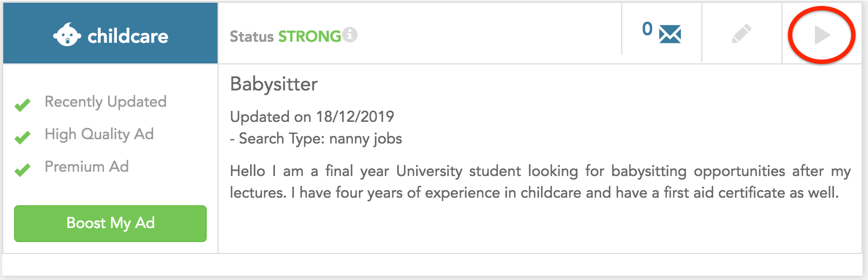This screenshot has height=280, width=868.
Task: Click the green checkmark beside Recently Updated
Action: 22,105
